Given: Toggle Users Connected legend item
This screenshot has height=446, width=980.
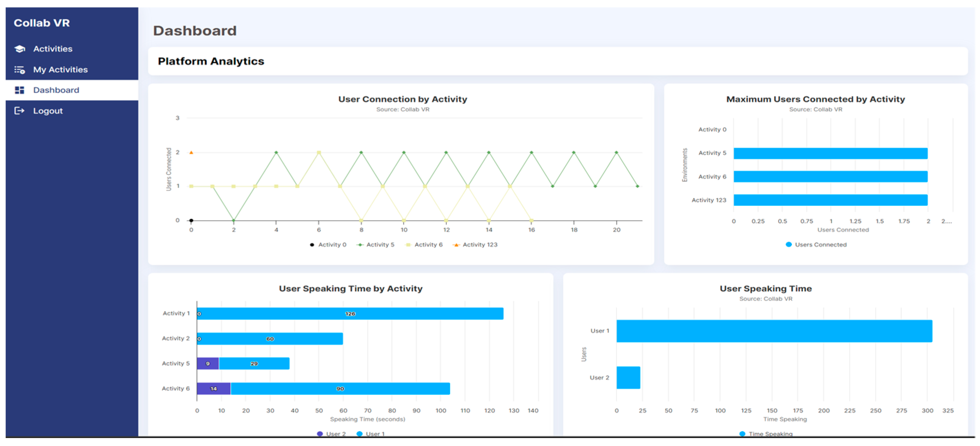Looking at the screenshot, I should pyautogui.click(x=820, y=245).
